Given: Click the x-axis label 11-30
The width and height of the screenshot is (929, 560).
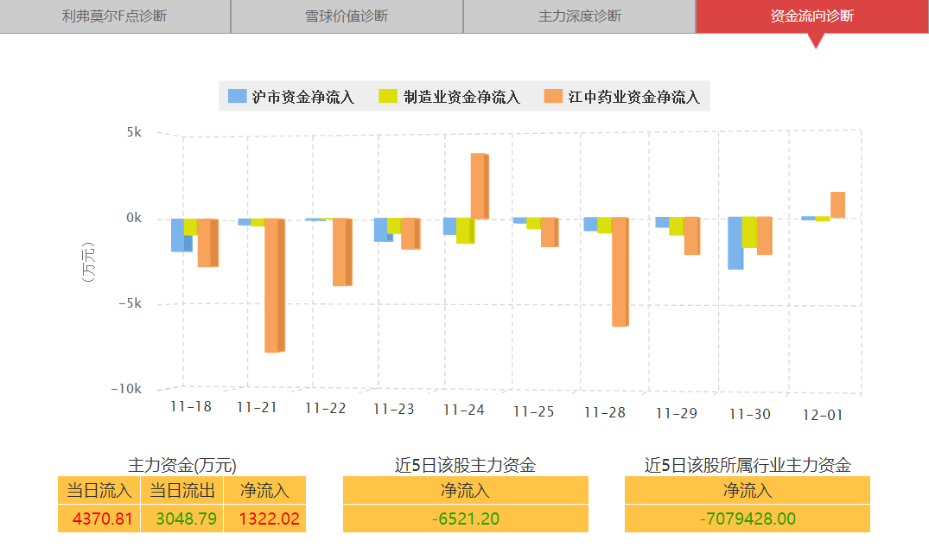Looking at the screenshot, I should 750,414.
